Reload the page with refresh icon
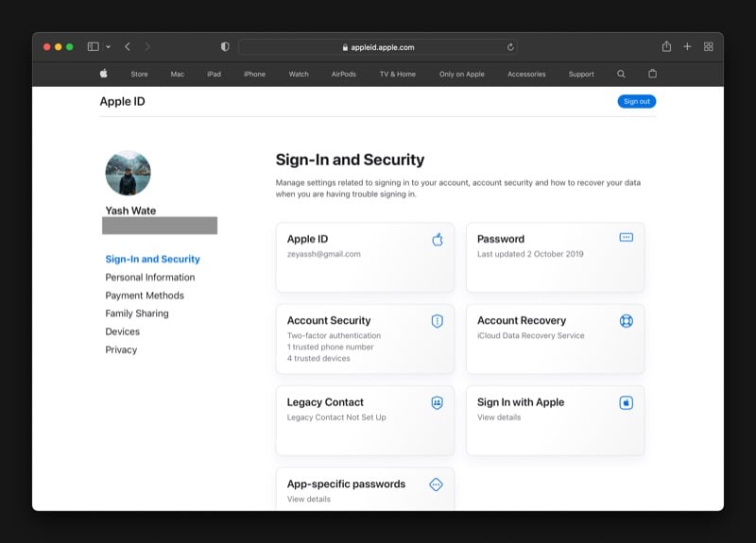This screenshot has width=756, height=543. click(510, 47)
